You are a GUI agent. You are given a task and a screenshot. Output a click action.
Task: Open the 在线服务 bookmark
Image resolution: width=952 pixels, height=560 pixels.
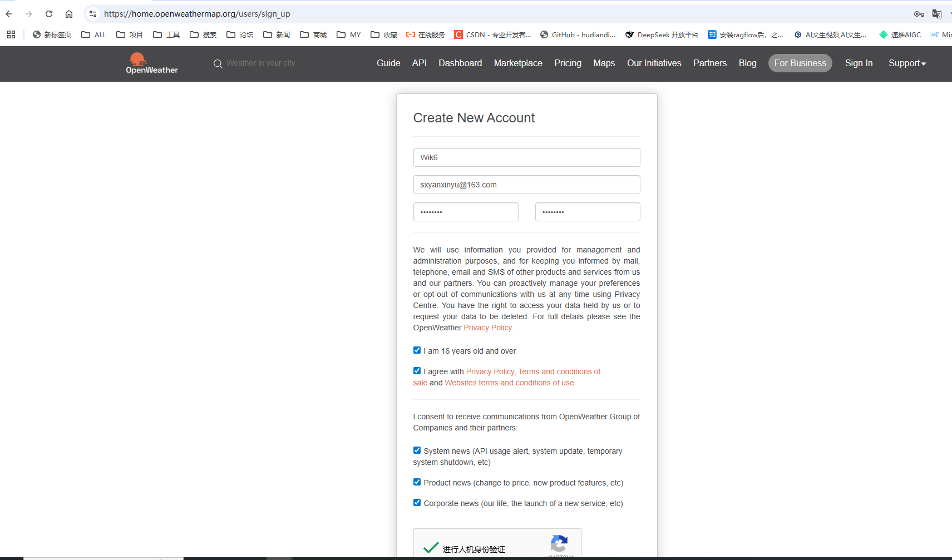pyautogui.click(x=426, y=34)
